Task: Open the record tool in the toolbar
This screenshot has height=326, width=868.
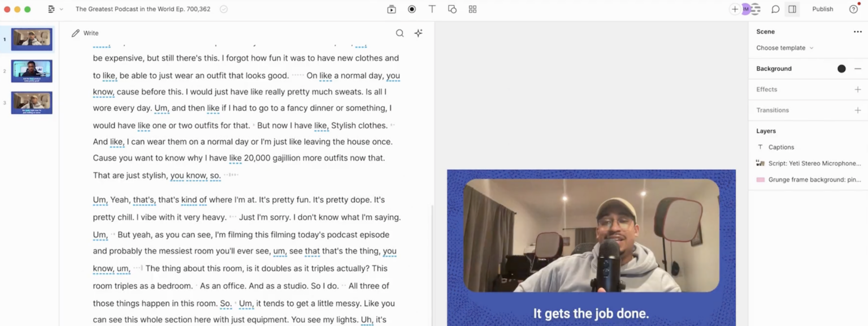Action: [x=411, y=9]
